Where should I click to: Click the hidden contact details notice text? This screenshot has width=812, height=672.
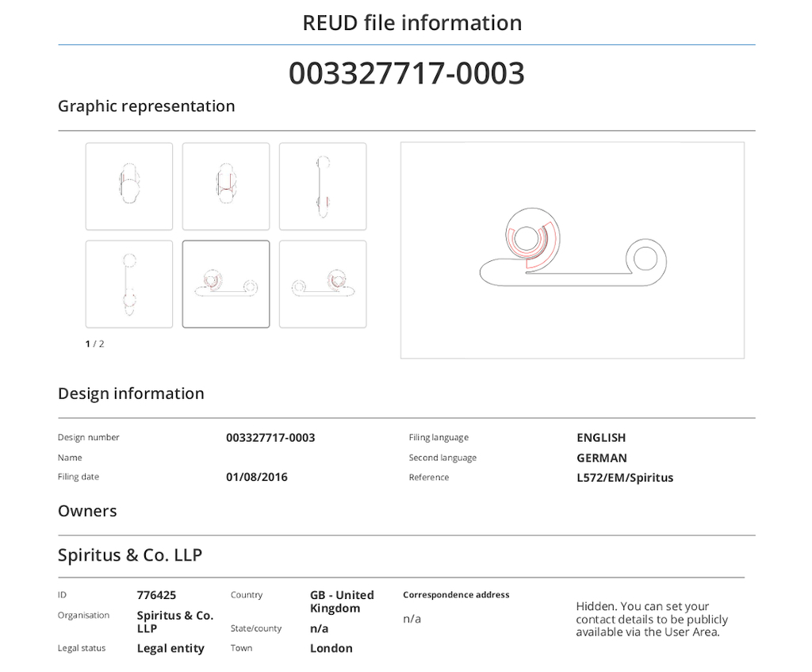[x=652, y=619]
